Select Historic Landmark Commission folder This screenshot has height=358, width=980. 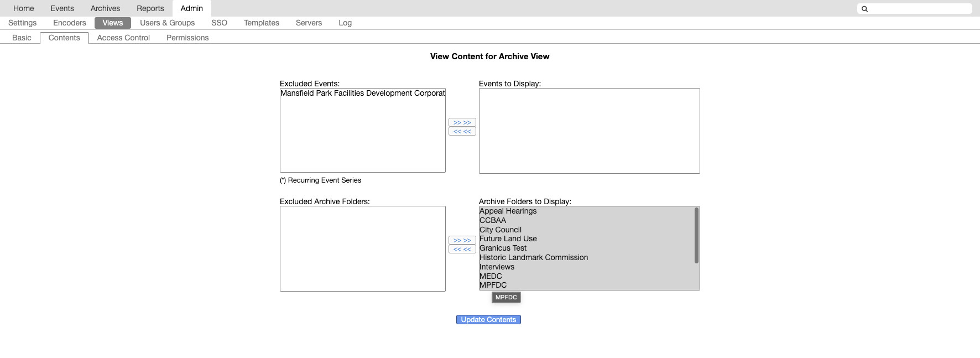coord(586,257)
